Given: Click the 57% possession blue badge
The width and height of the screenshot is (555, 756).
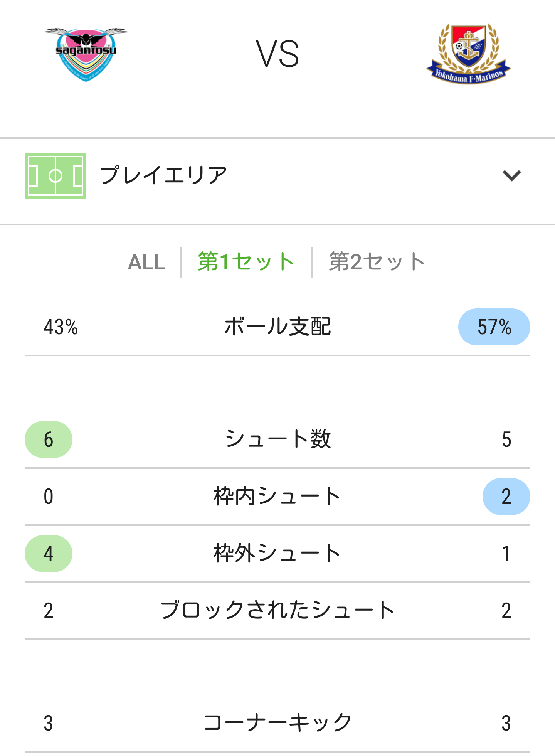Looking at the screenshot, I should pos(494,327).
